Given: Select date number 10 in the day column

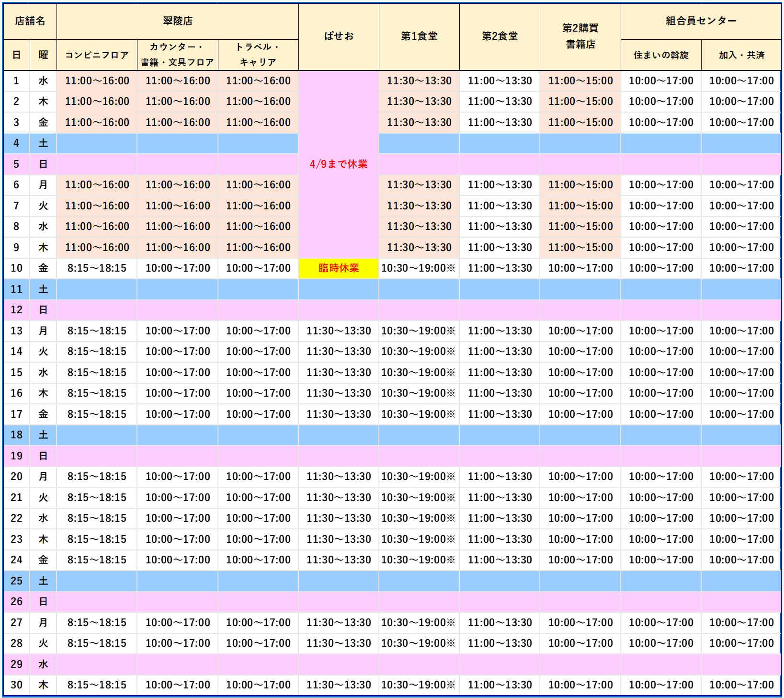Looking at the screenshot, I should coord(16,268).
